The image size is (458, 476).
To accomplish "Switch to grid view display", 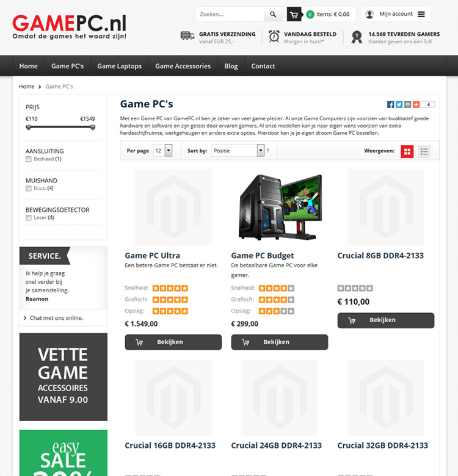I will (x=407, y=151).
